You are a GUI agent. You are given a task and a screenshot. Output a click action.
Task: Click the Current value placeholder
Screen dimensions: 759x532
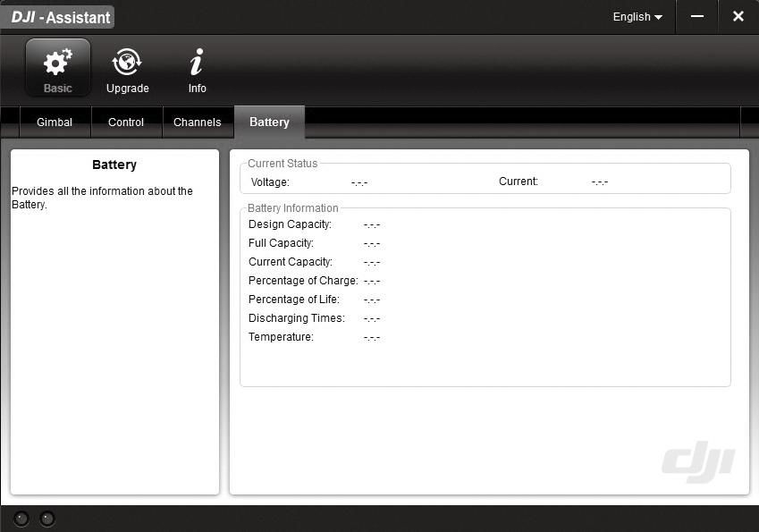(600, 182)
